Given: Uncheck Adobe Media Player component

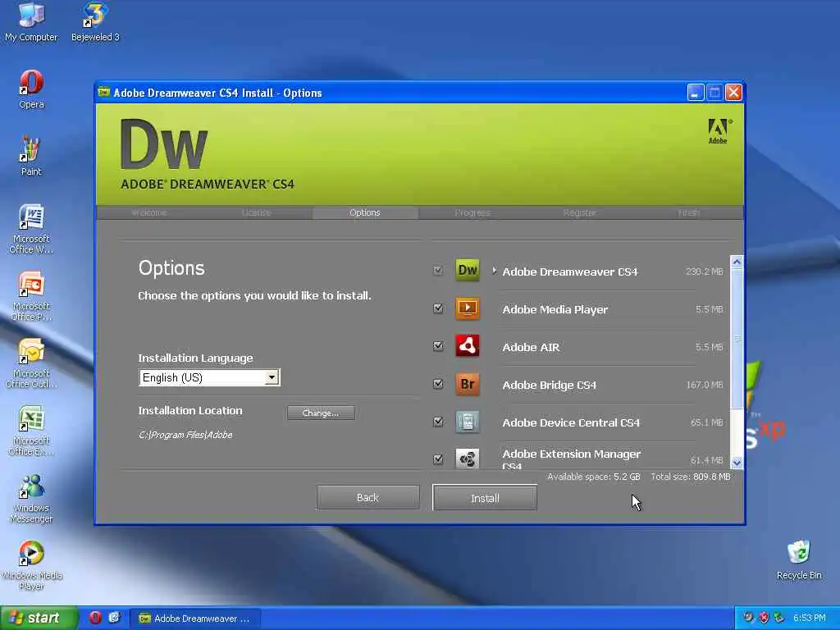Looking at the screenshot, I should point(438,308).
